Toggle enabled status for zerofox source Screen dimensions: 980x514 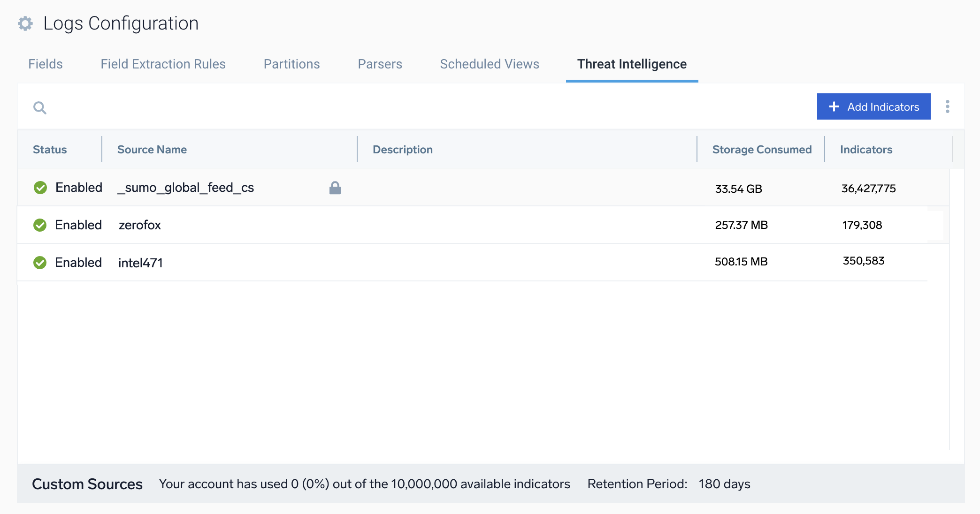point(40,225)
